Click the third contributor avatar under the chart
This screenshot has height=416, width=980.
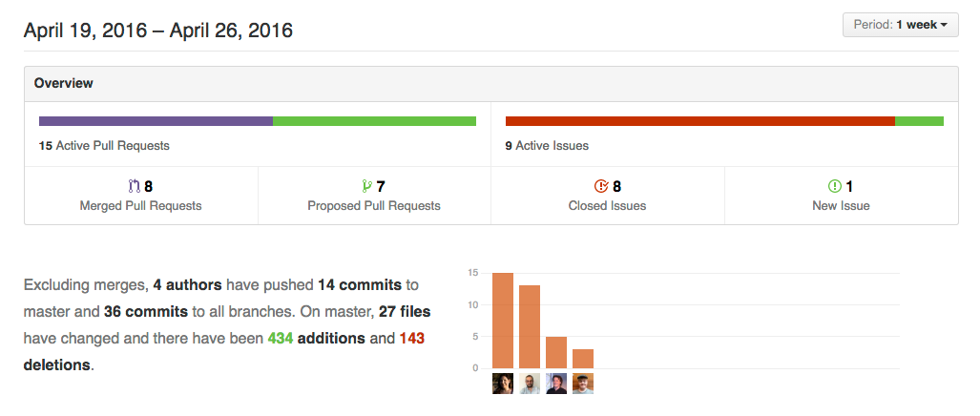(556, 384)
